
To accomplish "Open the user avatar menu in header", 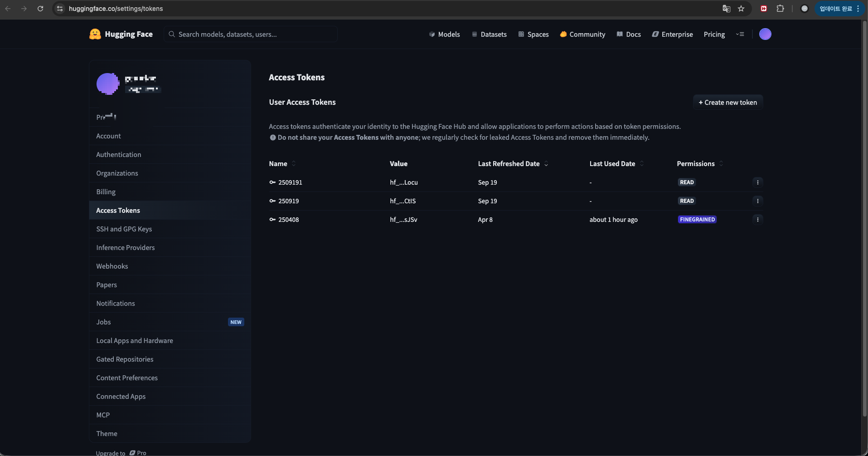I will (765, 34).
